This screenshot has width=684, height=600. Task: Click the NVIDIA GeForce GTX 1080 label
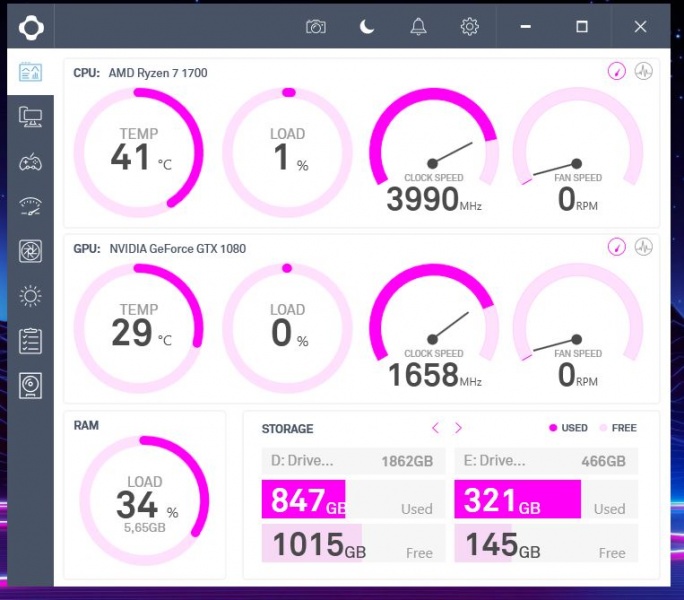pos(178,249)
